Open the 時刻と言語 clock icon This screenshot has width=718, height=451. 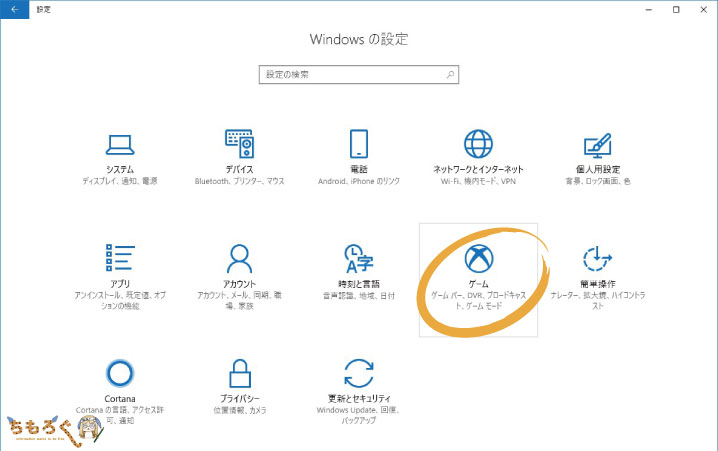[x=359, y=259]
